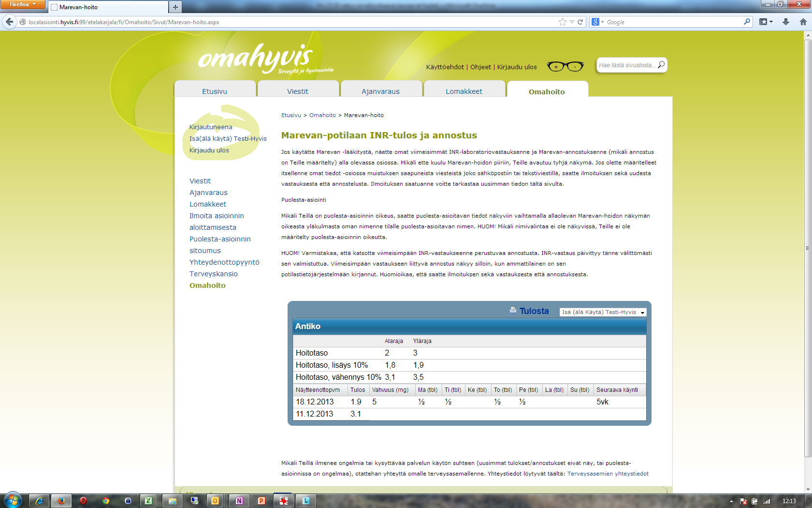Click the Google search field
The height and width of the screenshot is (508, 812).
674,22
